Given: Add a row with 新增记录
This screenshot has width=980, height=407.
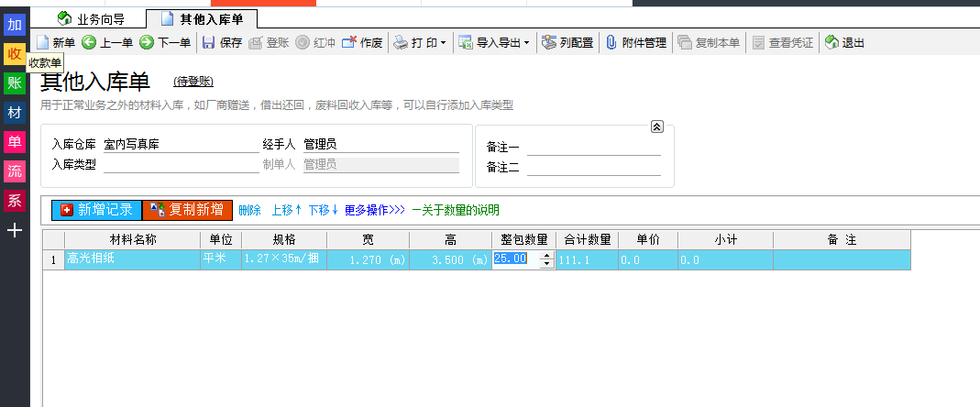Looking at the screenshot, I should point(97,210).
